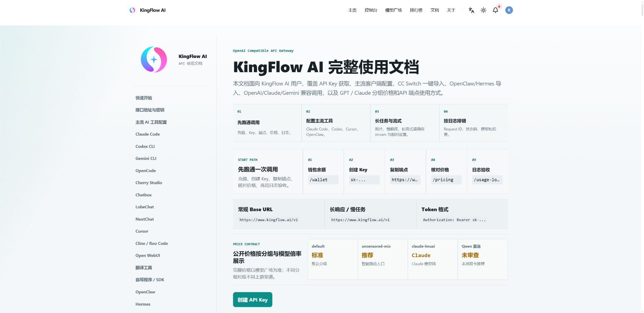Screen dimensions: 644x313
Task: Open Hermes sidebar link
Action: (x=143, y=304)
